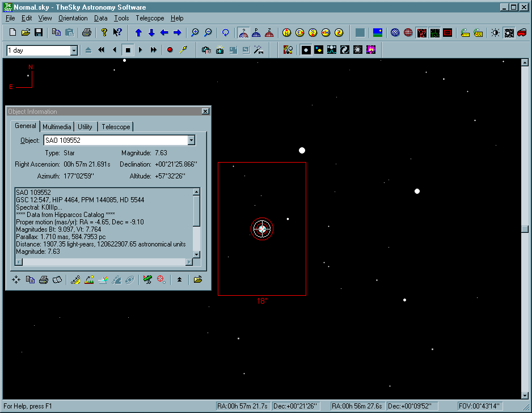The width and height of the screenshot is (532, 413).
Task: Click the red 3D glasses icon
Action: (x=522, y=33)
